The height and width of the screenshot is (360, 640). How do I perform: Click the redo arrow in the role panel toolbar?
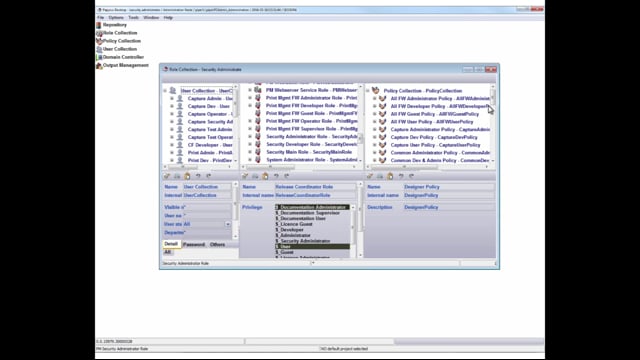coord(287,176)
